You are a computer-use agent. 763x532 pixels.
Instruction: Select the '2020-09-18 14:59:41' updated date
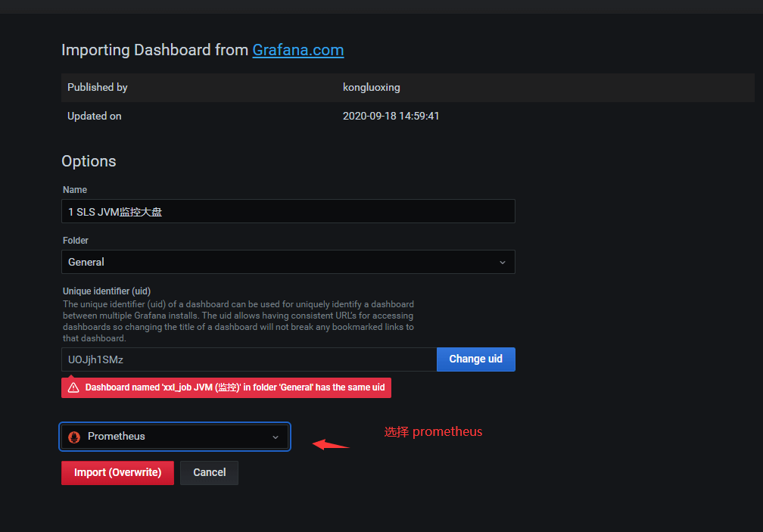pyautogui.click(x=391, y=117)
